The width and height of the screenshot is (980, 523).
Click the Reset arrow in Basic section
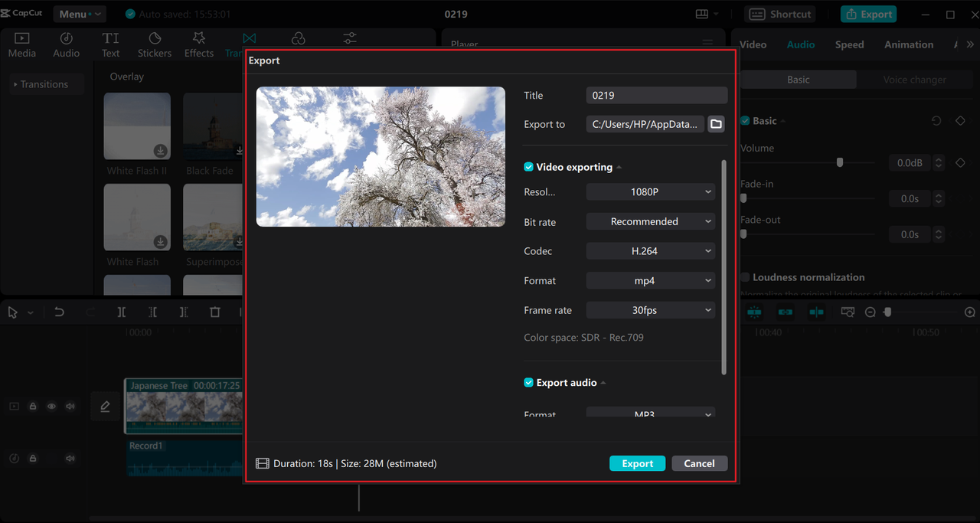[936, 121]
